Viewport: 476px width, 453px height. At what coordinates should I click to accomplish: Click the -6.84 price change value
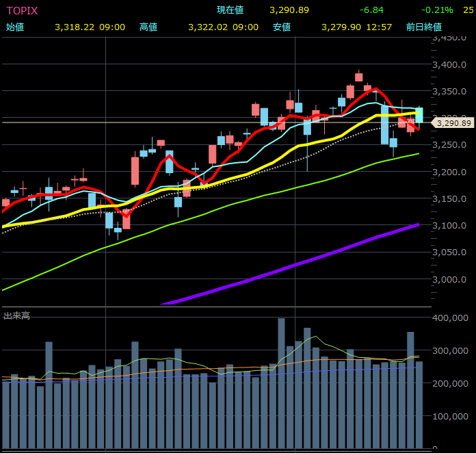(374, 10)
